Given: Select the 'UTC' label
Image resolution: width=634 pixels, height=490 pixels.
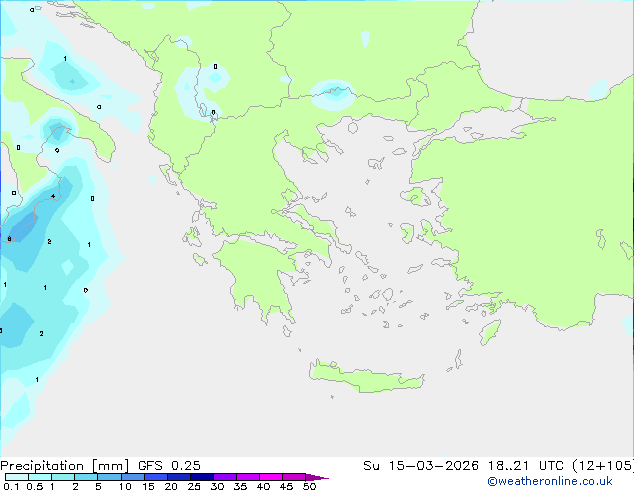Looking at the screenshot, I should (x=551, y=466).
